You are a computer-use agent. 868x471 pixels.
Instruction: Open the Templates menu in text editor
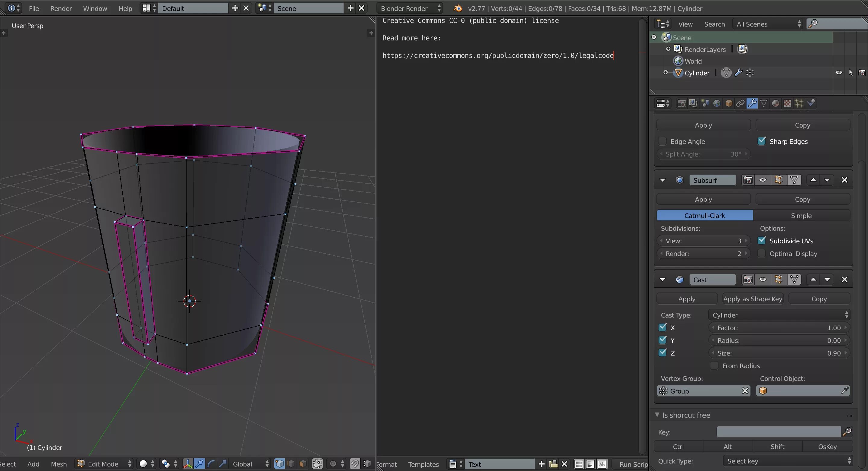pyautogui.click(x=423, y=464)
